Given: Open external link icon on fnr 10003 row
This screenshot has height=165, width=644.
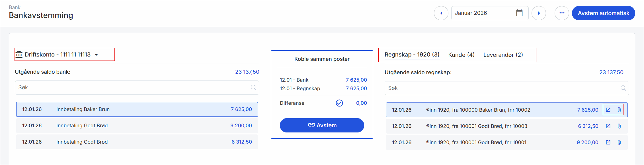Looking at the screenshot, I should coord(608,126).
